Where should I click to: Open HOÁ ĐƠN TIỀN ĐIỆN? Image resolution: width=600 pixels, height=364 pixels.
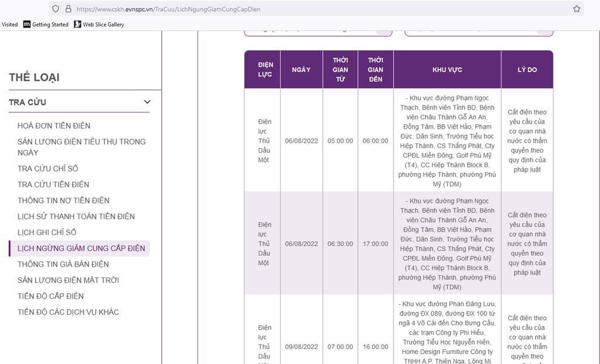[x=54, y=126]
